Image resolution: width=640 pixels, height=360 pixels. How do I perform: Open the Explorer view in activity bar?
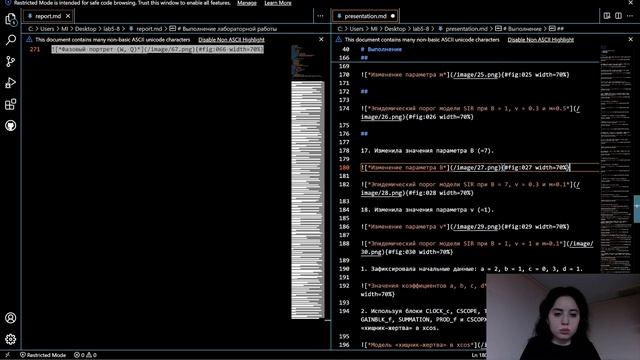11,19
